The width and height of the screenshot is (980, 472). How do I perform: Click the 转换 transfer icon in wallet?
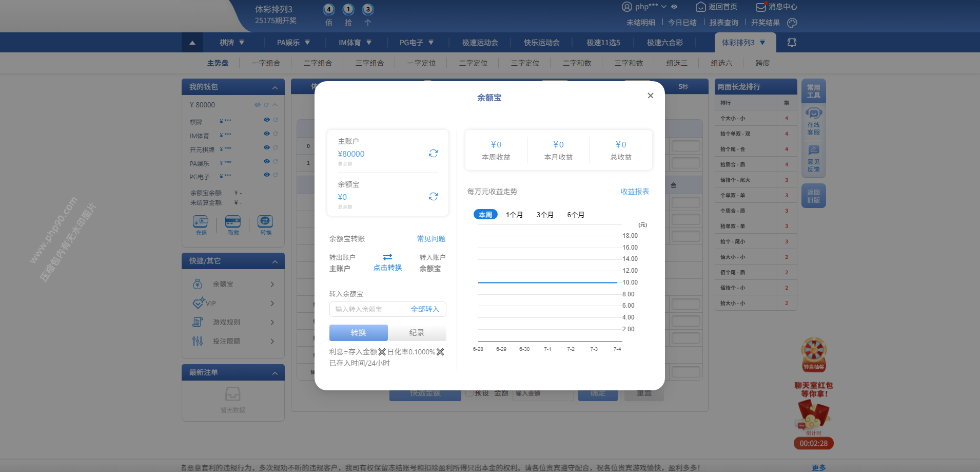[265, 221]
